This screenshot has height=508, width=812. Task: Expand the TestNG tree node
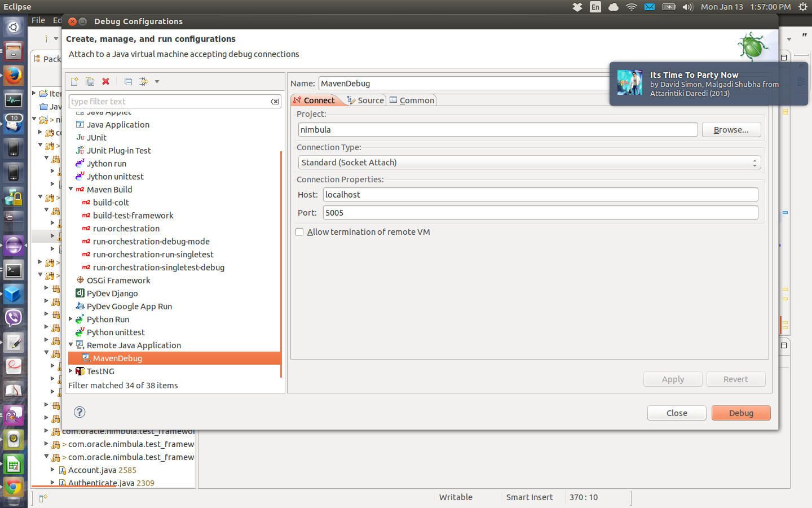[x=71, y=371]
